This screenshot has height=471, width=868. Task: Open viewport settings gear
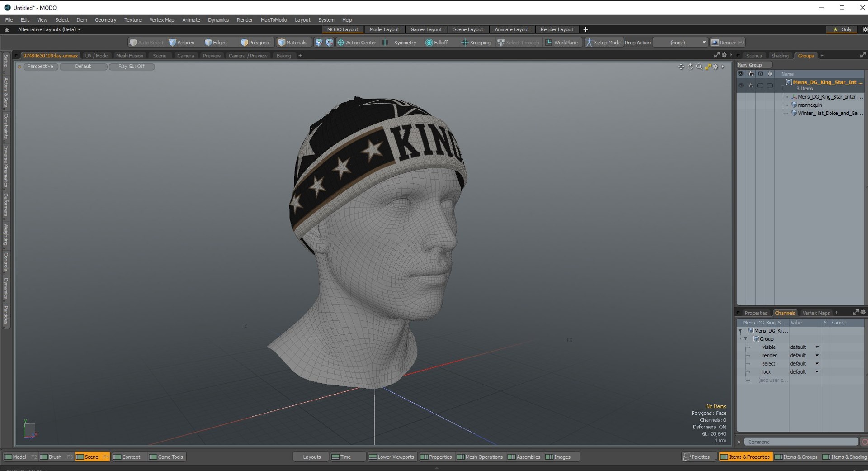[716, 67]
